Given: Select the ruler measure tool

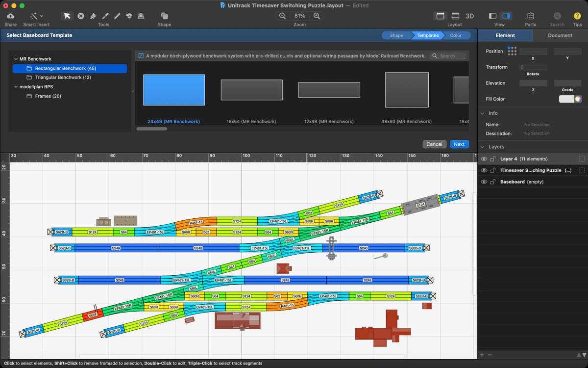Looking at the screenshot, I should click(117, 16).
